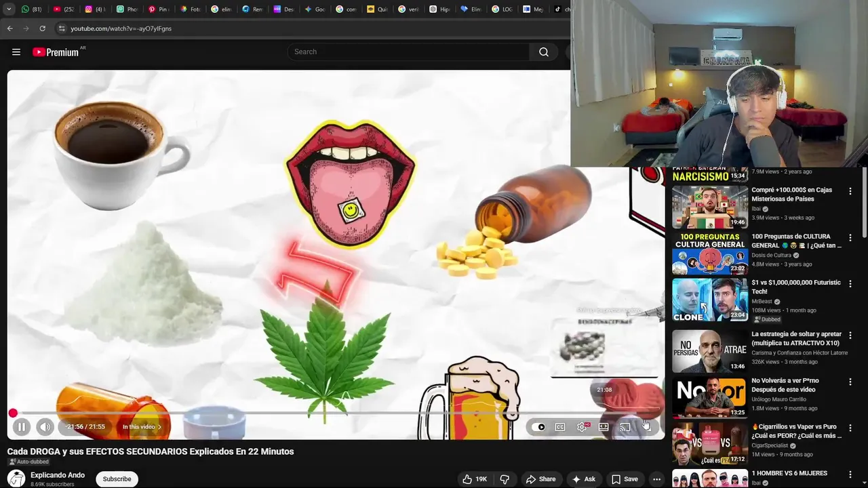Screen dimensions: 868x488
Task: Mute the video volume
Action: click(x=45, y=427)
